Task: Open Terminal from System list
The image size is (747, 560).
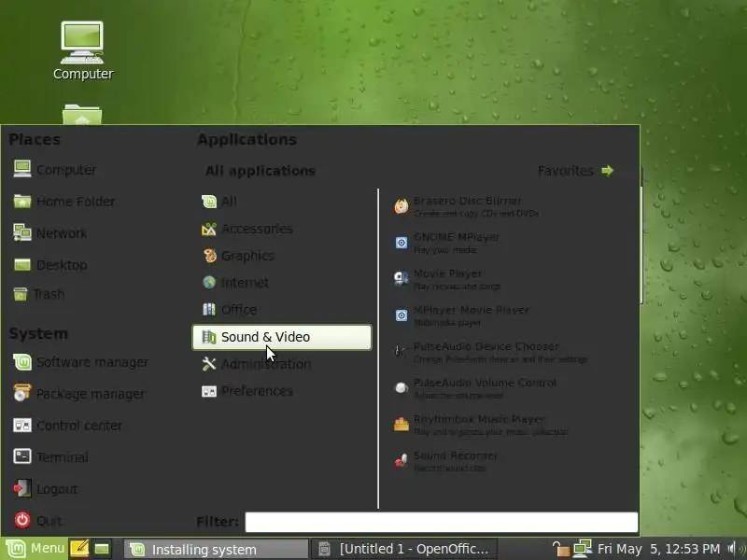Action: [50, 457]
